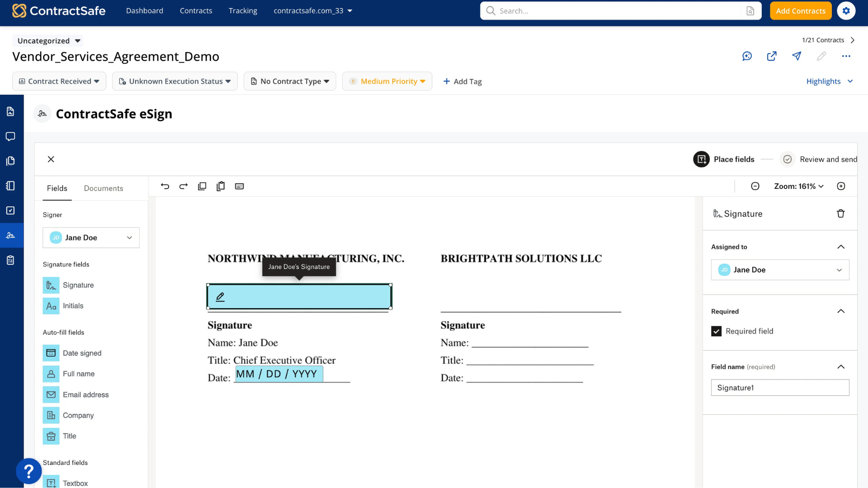Collapse the Required section
Image resolution: width=868 pixels, height=488 pixels.
pyautogui.click(x=841, y=311)
